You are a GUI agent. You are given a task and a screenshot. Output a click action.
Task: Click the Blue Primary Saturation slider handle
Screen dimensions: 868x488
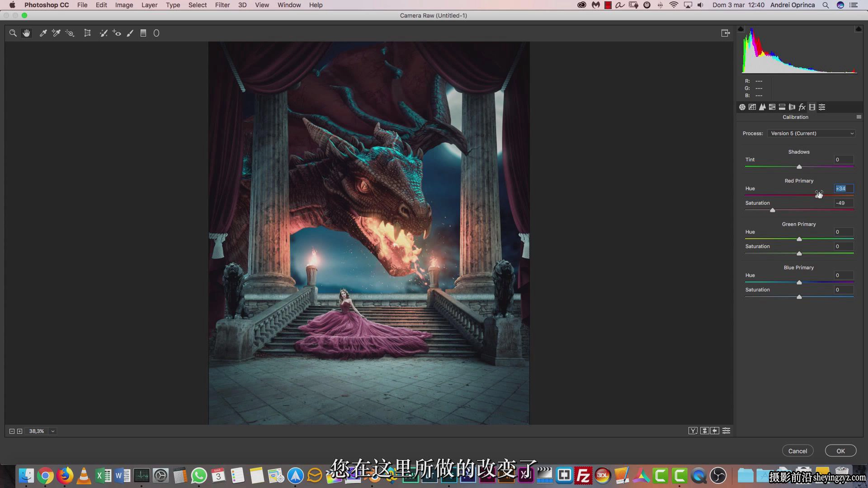[x=799, y=297]
